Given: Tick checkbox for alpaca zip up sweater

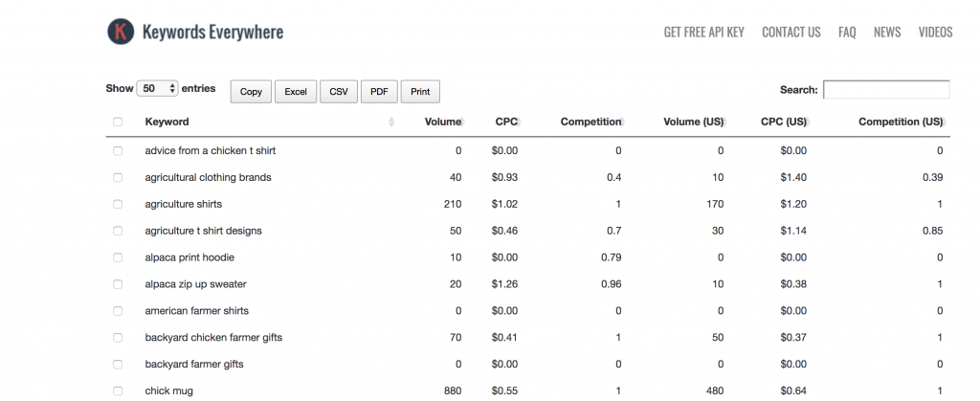Looking at the screenshot, I should point(118,284).
